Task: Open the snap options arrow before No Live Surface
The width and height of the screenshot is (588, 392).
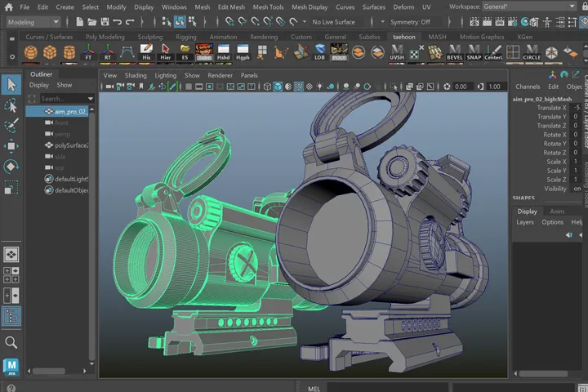Action: 304,22
